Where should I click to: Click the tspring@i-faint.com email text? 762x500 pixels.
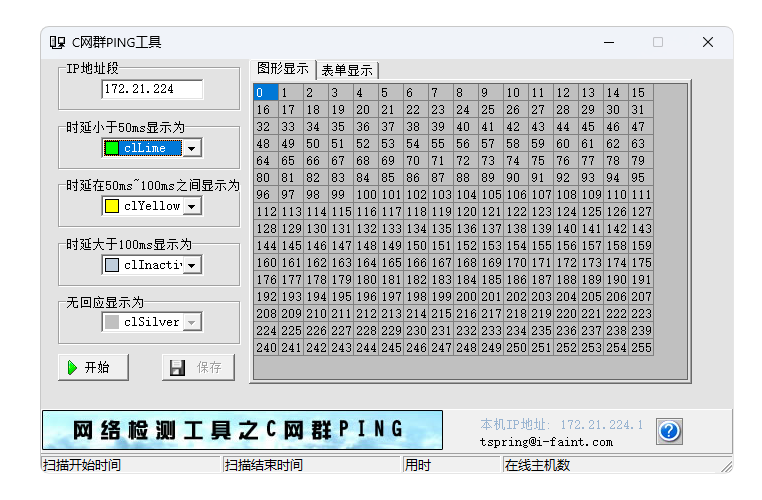click(x=545, y=441)
